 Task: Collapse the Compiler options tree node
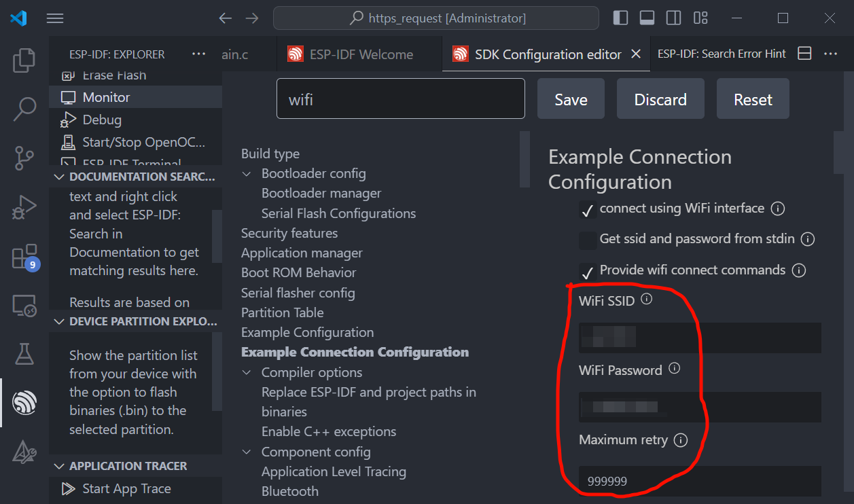pyautogui.click(x=247, y=373)
